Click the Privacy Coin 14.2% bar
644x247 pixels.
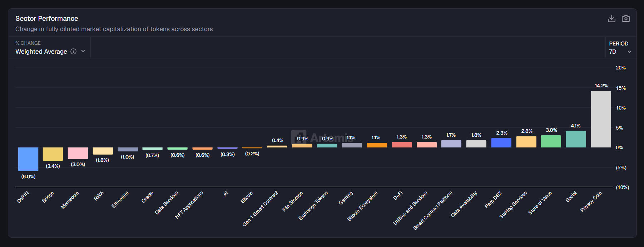(601, 119)
